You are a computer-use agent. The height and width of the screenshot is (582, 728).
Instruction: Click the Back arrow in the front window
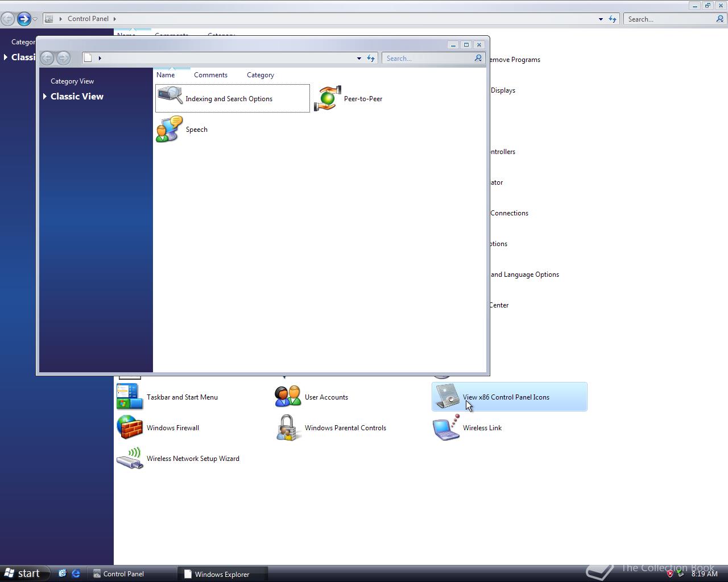(47, 58)
